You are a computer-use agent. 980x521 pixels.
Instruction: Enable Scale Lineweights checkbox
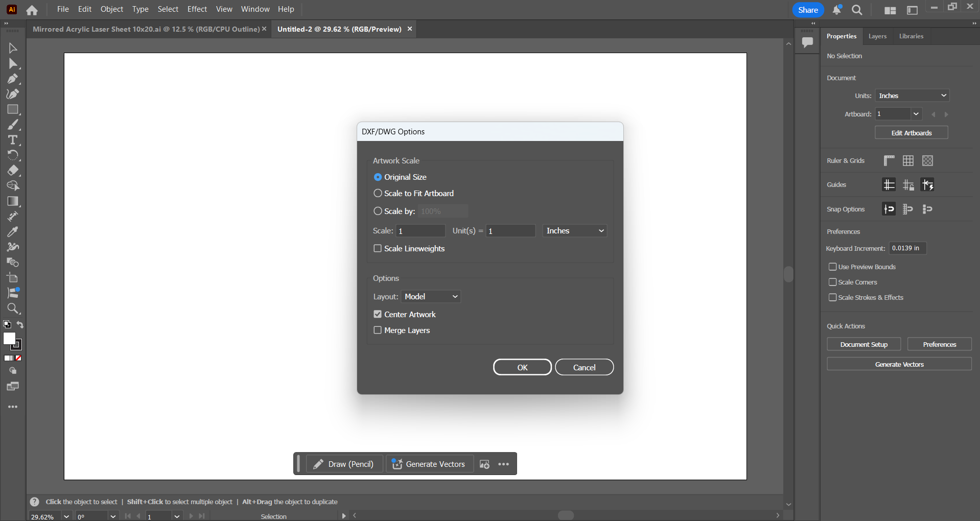pos(378,248)
